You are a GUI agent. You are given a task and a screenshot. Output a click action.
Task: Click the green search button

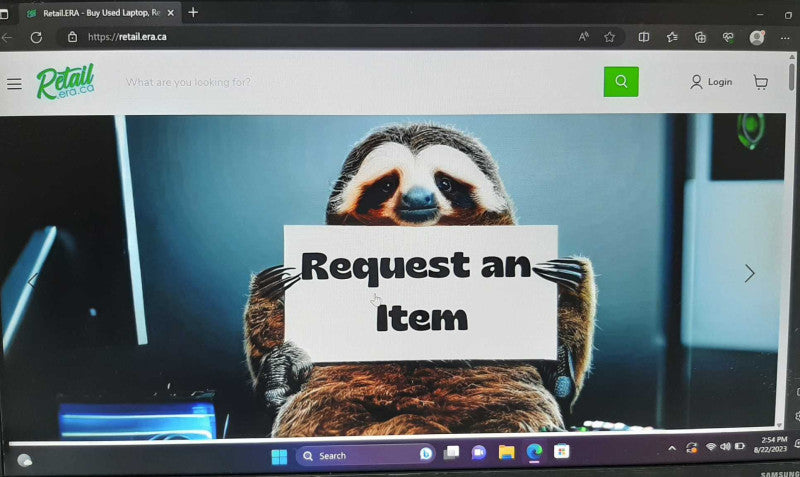tap(621, 82)
